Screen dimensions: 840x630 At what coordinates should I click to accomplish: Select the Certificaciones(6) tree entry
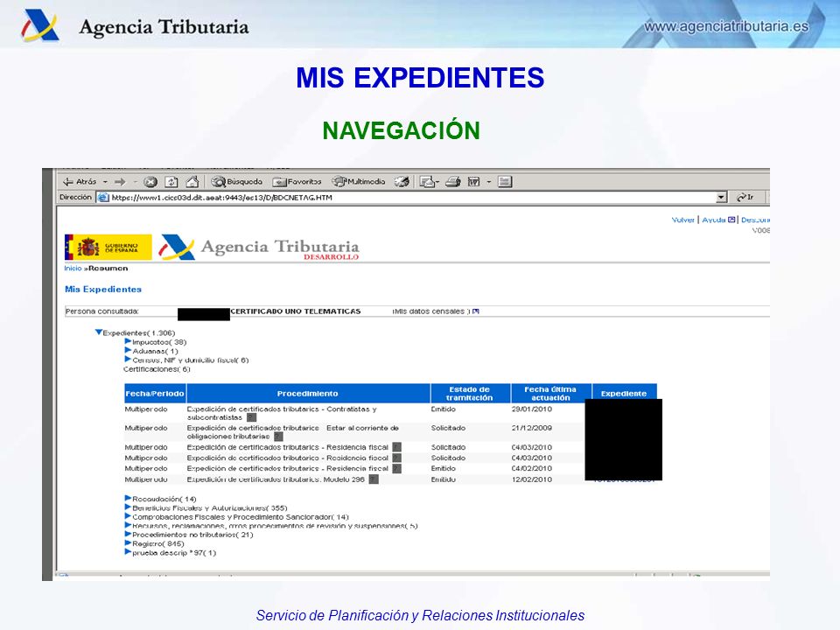point(157,369)
